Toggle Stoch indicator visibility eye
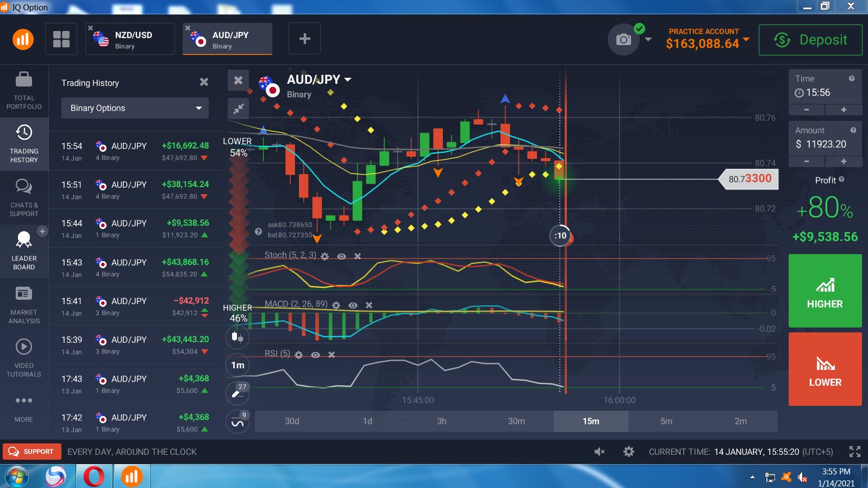The width and height of the screenshot is (868, 488). click(x=341, y=256)
